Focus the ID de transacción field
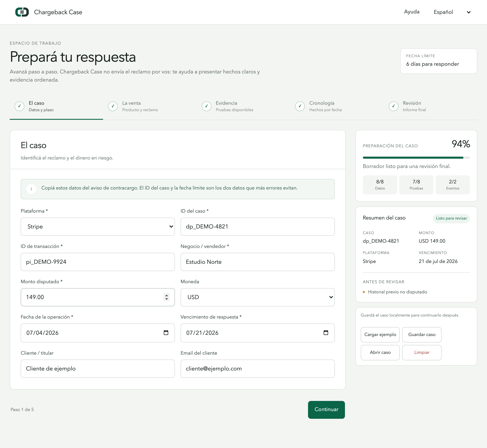The image size is (487, 448). [98, 262]
